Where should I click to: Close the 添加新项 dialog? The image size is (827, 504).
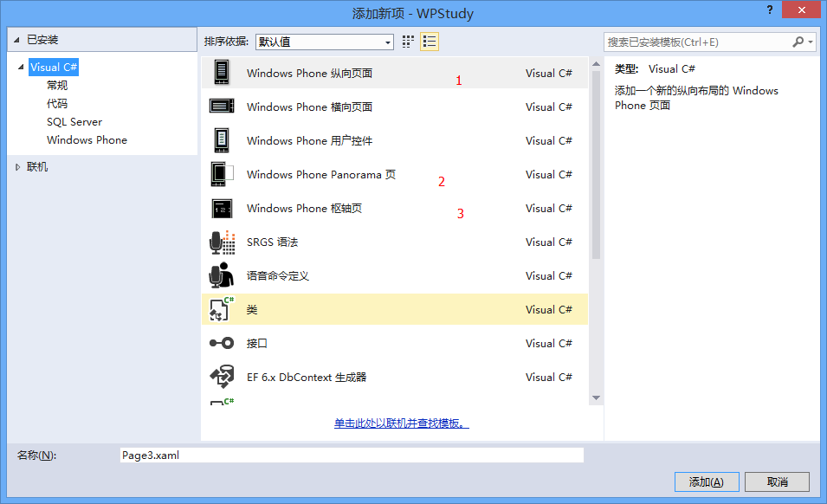click(801, 10)
